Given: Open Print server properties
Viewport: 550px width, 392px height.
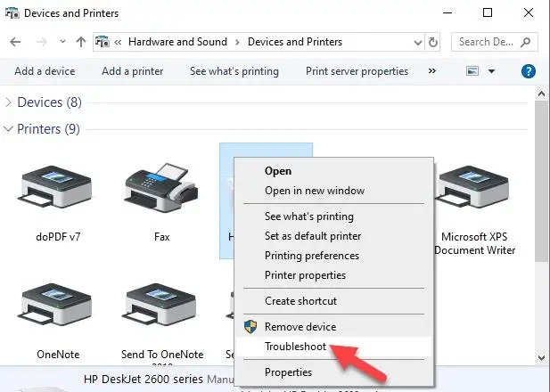Looking at the screenshot, I should point(357,71).
